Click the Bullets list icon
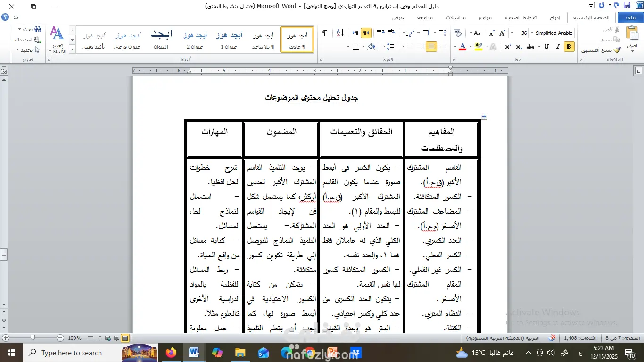The height and width of the screenshot is (362, 644). pos(442,33)
